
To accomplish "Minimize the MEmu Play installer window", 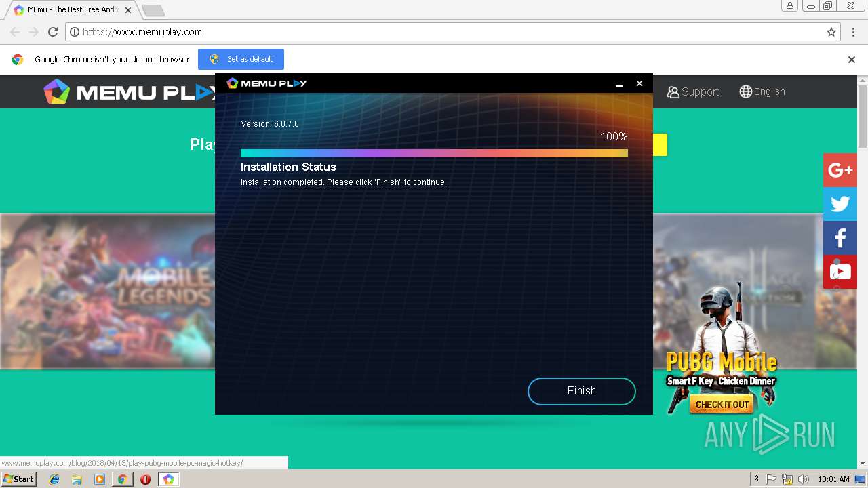I will (618, 83).
